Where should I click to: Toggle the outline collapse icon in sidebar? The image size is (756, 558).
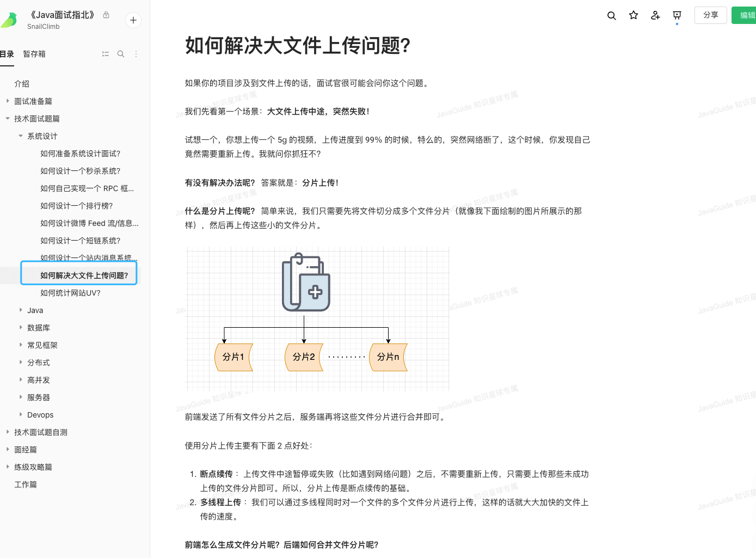pyautogui.click(x=106, y=54)
